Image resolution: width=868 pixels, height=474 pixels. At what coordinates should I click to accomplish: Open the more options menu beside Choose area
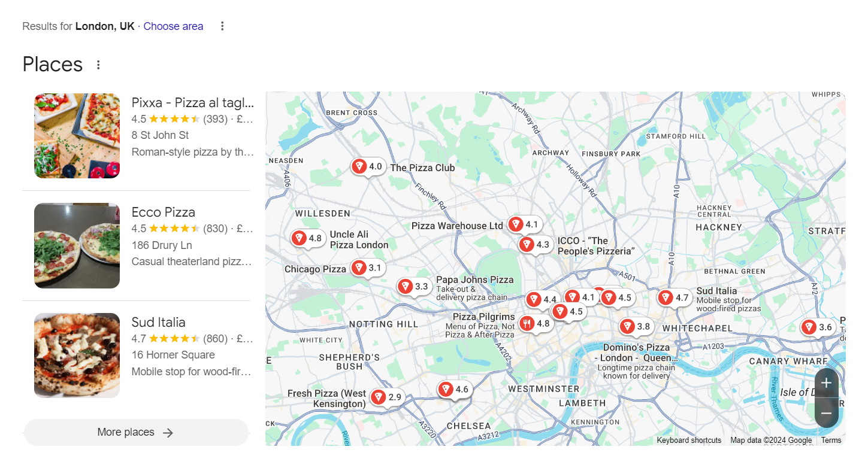tap(222, 26)
